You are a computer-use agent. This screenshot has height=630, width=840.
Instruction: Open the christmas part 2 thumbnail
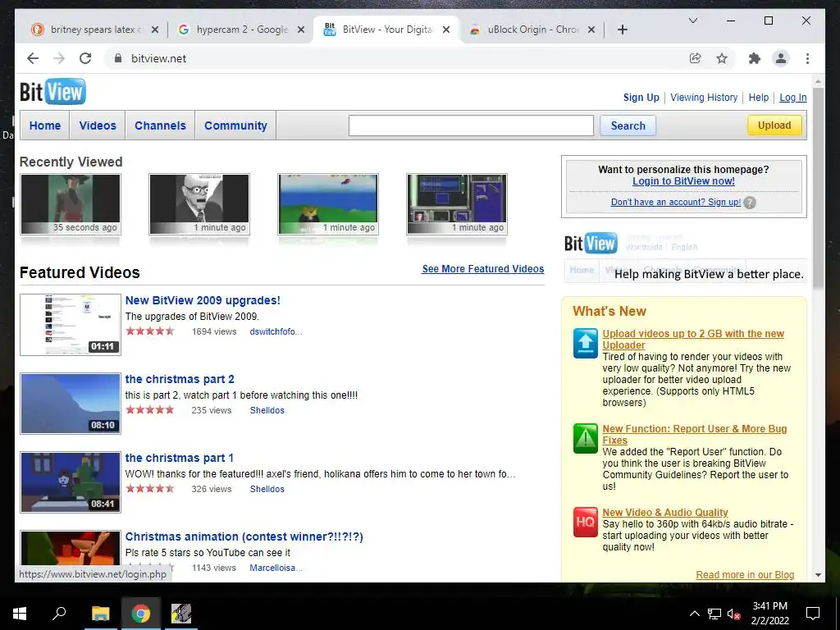(x=71, y=404)
